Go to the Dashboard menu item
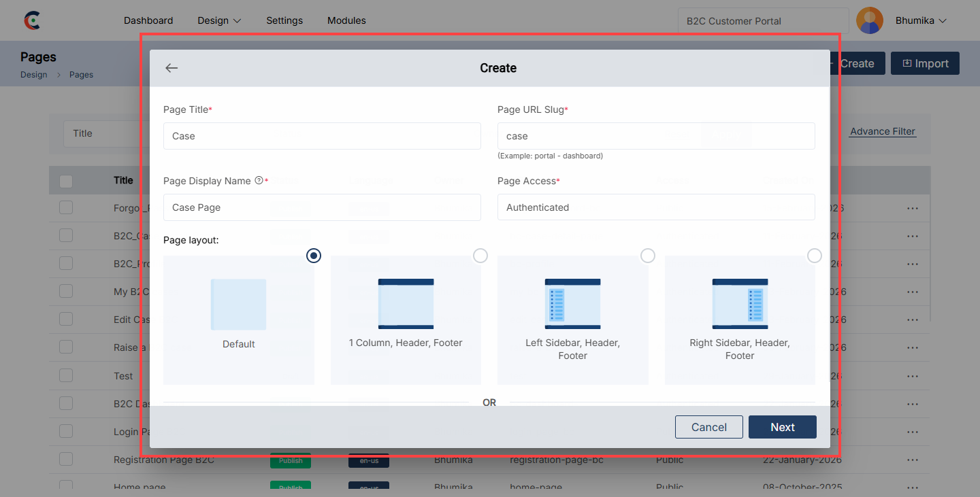 tap(148, 20)
